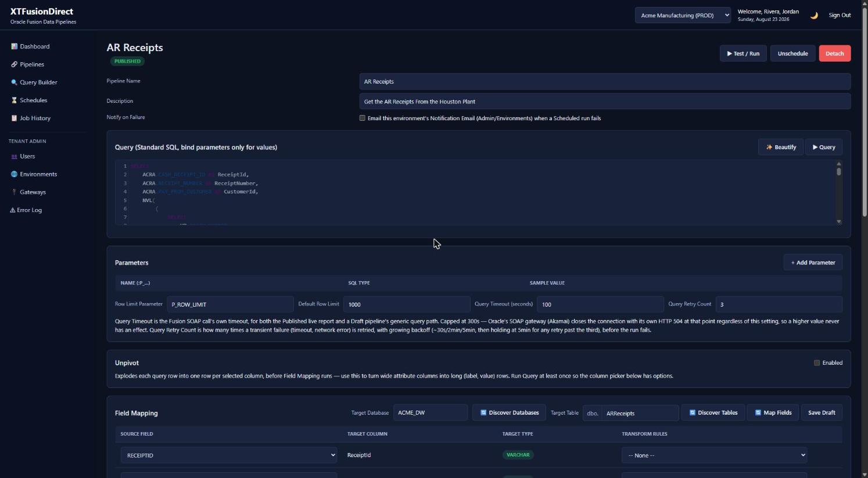Click the Unschedule button

tap(792, 53)
